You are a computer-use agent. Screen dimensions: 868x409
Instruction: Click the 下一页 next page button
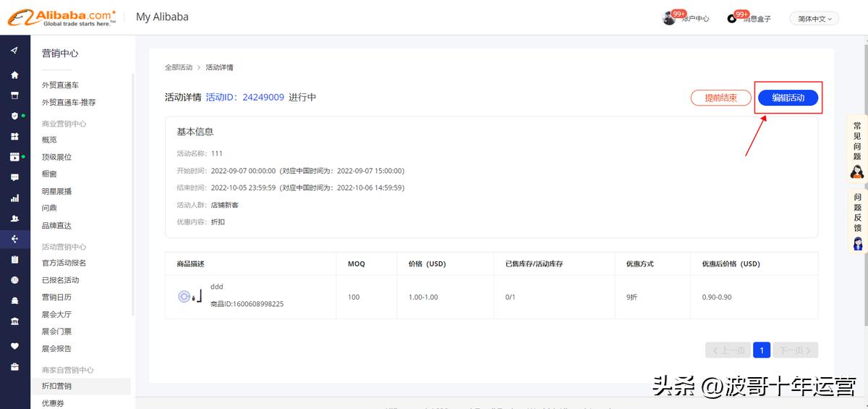(x=796, y=350)
